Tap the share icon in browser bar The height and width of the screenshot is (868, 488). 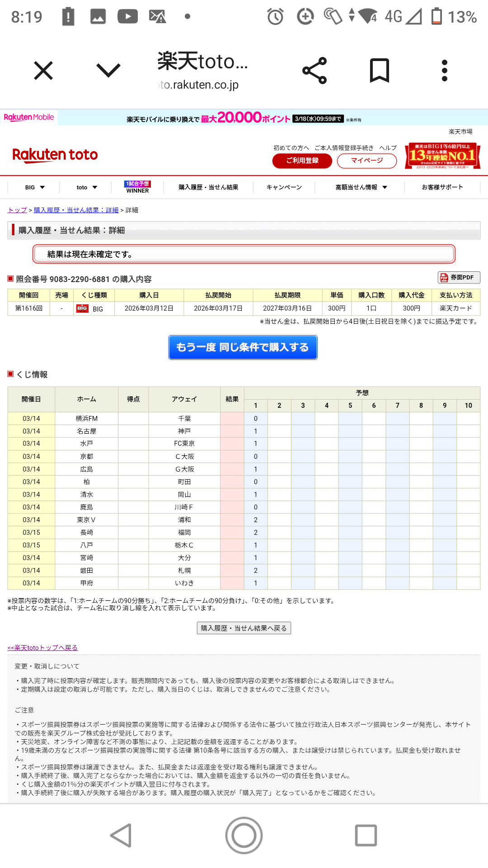tap(314, 71)
